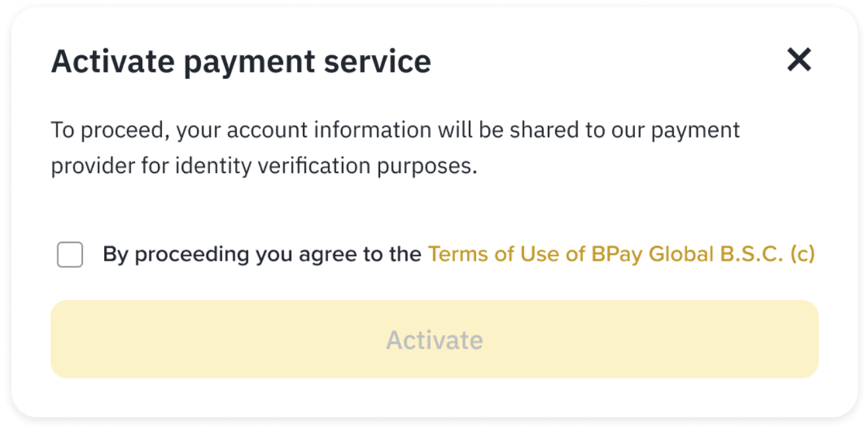Click the 'Activate payment service' heading
This screenshot has width=868, height=428.
coord(241,61)
